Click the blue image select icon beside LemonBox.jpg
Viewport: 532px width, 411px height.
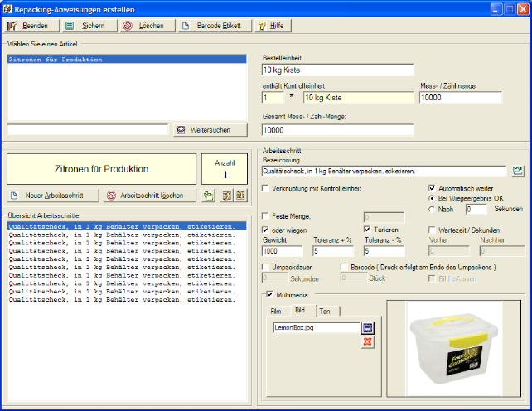pos(367,327)
